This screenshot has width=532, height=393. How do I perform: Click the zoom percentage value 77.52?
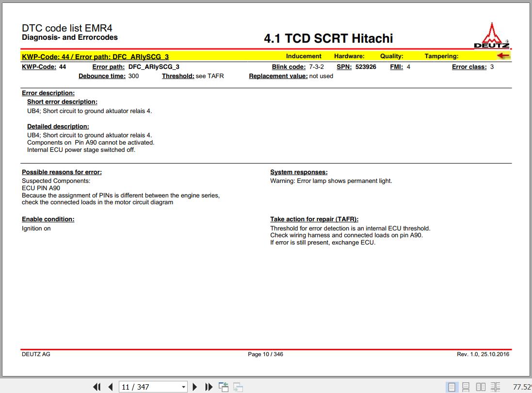coord(522,387)
